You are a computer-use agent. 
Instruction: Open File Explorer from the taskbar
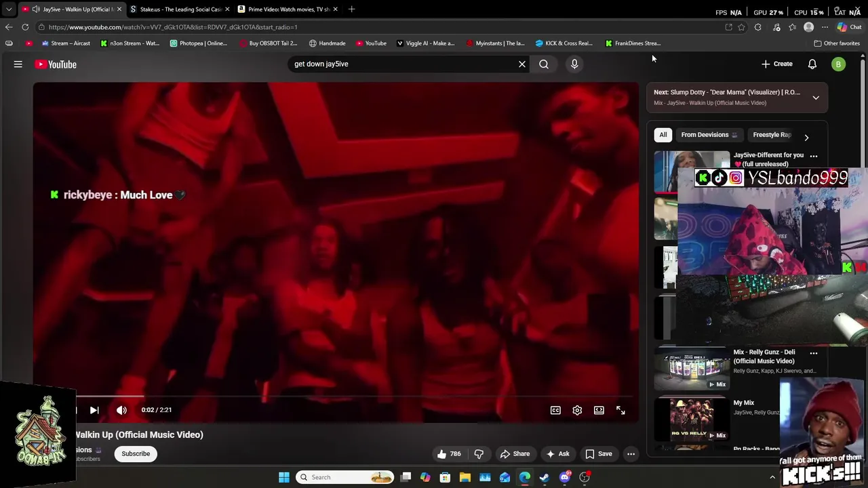coord(465,477)
